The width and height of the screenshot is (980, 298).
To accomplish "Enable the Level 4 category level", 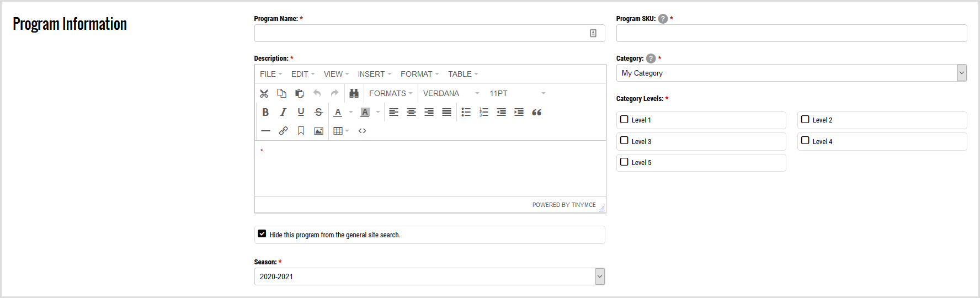I will (x=805, y=141).
